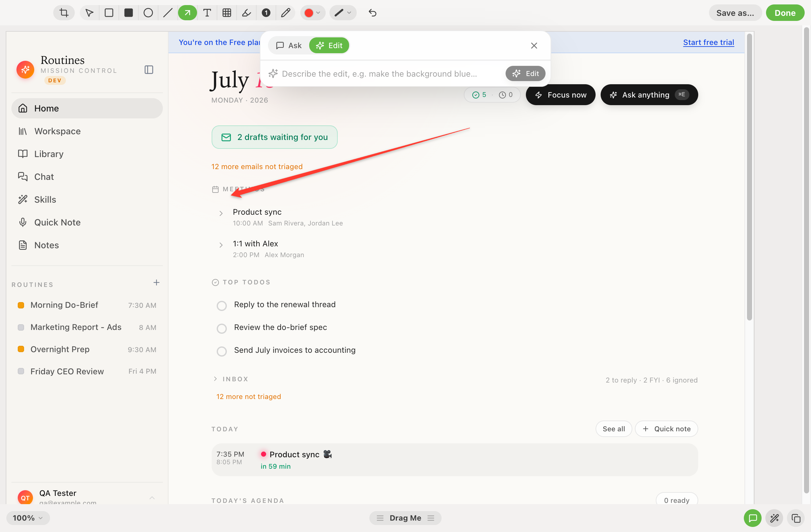Click the green Done button
Image resolution: width=811 pixels, height=532 pixels.
[785, 13]
